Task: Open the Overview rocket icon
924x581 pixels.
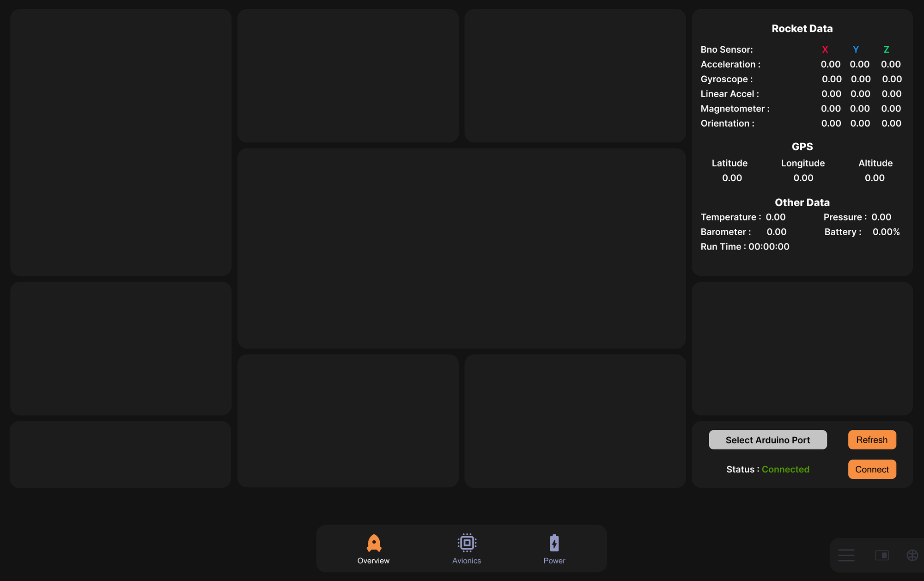Action: tap(374, 543)
